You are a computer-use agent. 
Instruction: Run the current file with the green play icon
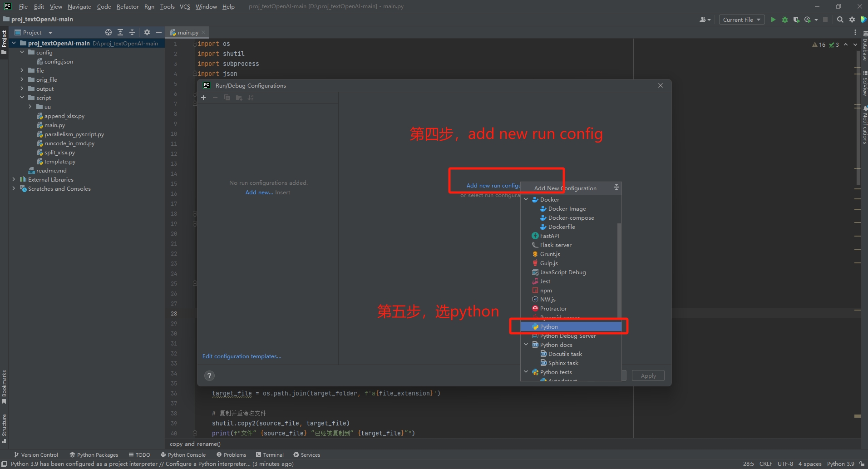(x=773, y=20)
